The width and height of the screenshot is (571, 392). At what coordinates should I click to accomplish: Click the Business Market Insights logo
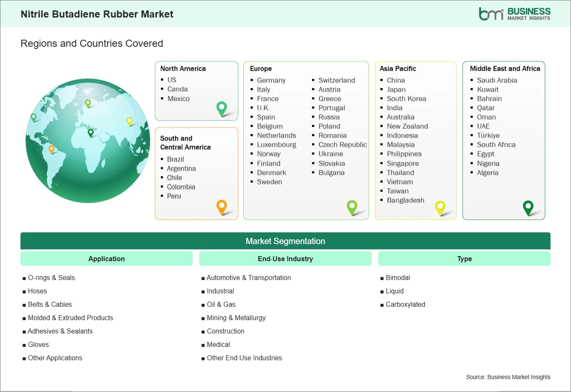point(515,14)
